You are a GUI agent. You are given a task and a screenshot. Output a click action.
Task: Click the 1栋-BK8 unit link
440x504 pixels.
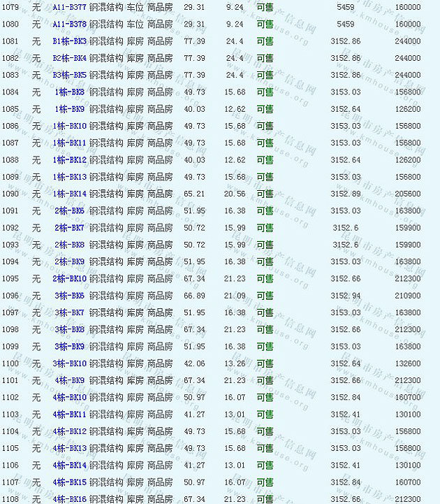tap(70, 92)
